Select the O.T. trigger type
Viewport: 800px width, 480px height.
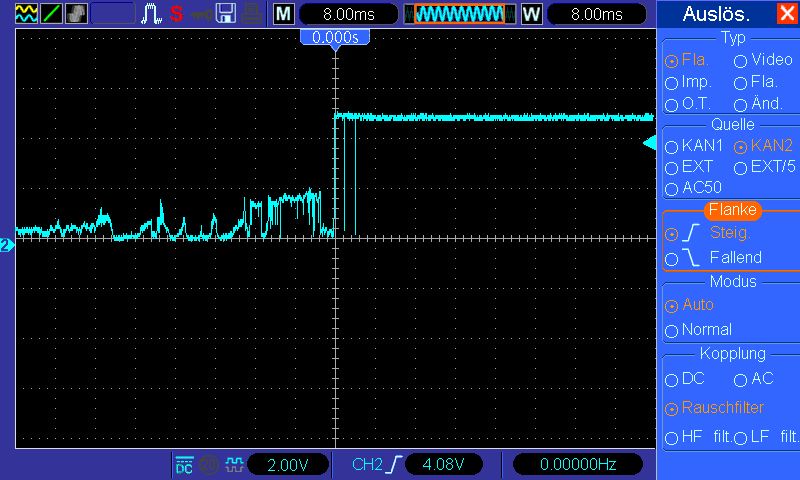coord(688,104)
